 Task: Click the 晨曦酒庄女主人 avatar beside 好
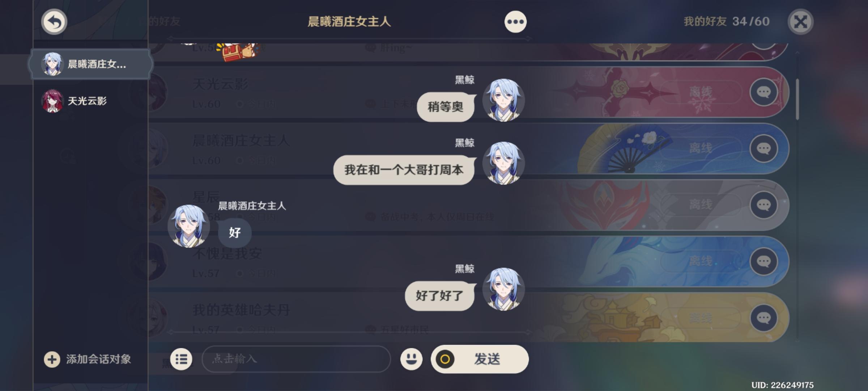[x=189, y=226]
